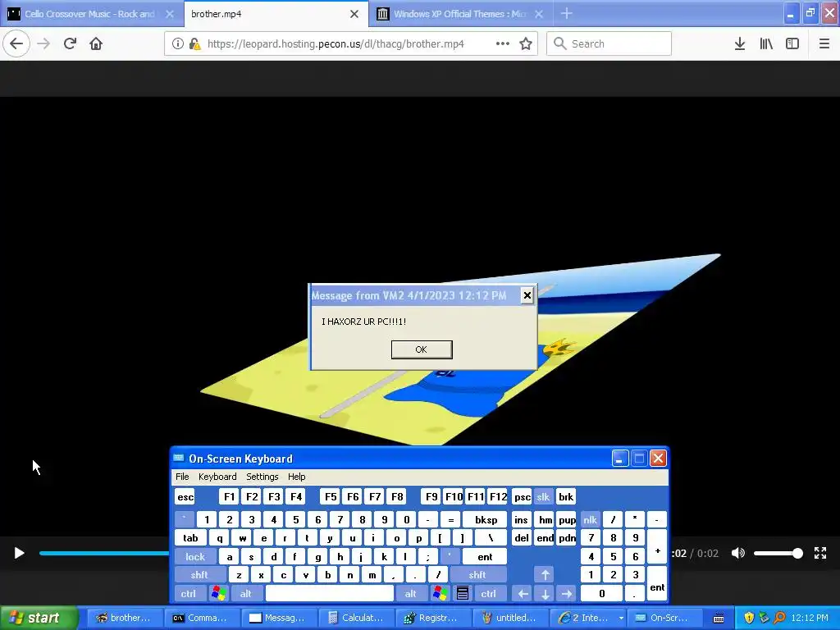
Task: Toggle the right ctrl key
Action: click(488, 594)
